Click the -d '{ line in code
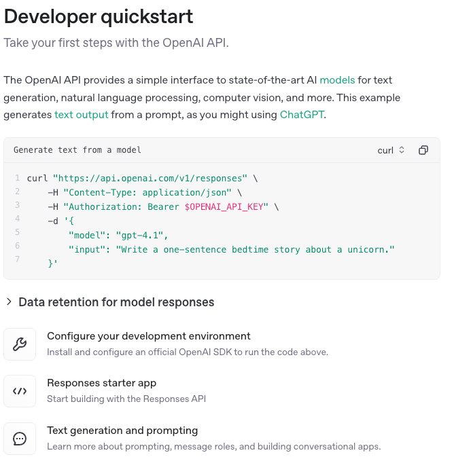Image resolution: width=454 pixels, height=476 pixels. (x=60, y=221)
